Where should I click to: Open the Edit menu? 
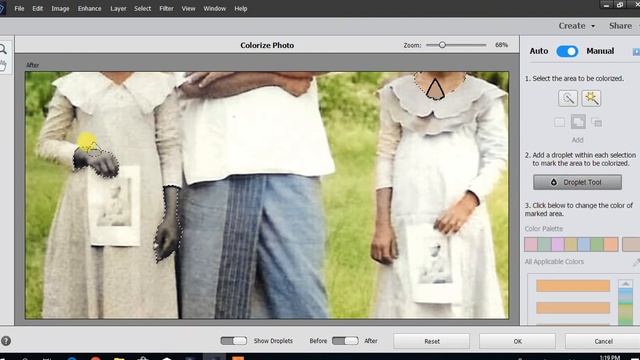coord(38,9)
